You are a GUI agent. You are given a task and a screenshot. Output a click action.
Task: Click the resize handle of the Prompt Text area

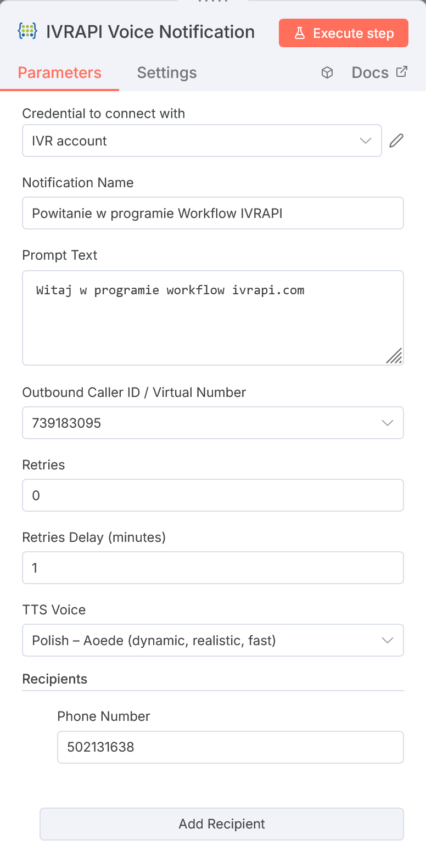(x=395, y=356)
